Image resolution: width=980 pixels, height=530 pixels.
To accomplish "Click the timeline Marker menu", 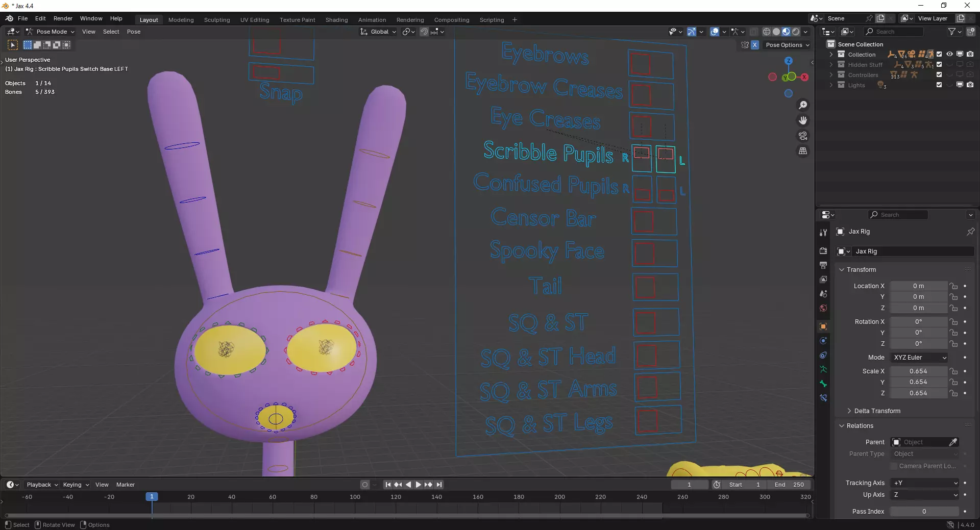I will 125,485.
